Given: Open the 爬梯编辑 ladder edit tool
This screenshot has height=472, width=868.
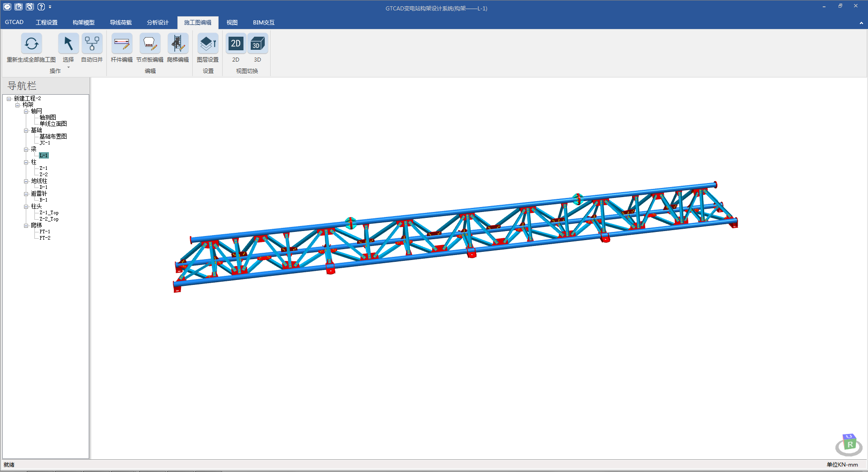Looking at the screenshot, I should pyautogui.click(x=178, y=44).
